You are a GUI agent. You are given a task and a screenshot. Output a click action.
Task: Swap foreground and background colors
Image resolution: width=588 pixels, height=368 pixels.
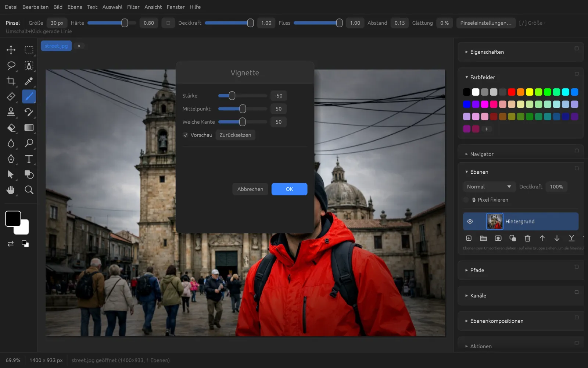tap(11, 244)
